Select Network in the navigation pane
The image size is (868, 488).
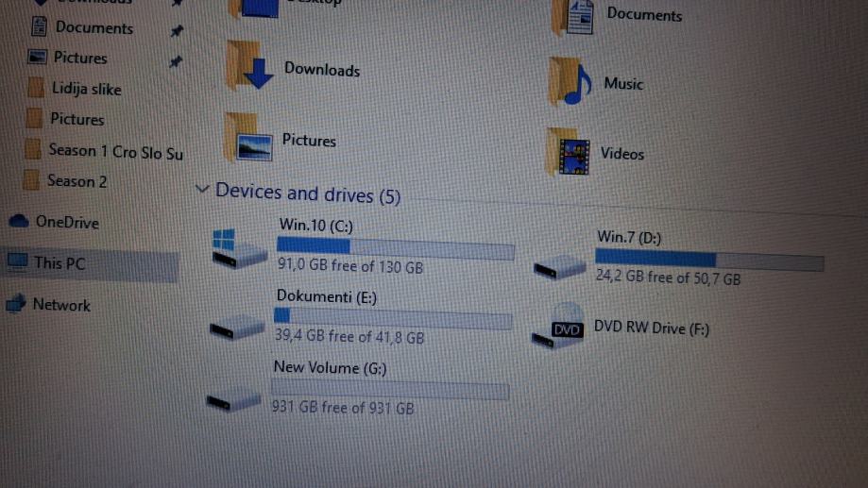[61, 305]
